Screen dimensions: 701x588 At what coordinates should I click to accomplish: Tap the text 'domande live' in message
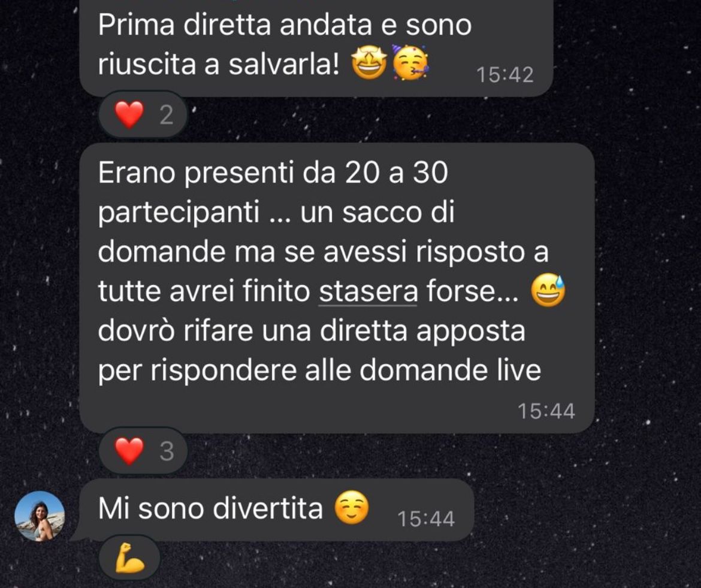tap(450, 371)
